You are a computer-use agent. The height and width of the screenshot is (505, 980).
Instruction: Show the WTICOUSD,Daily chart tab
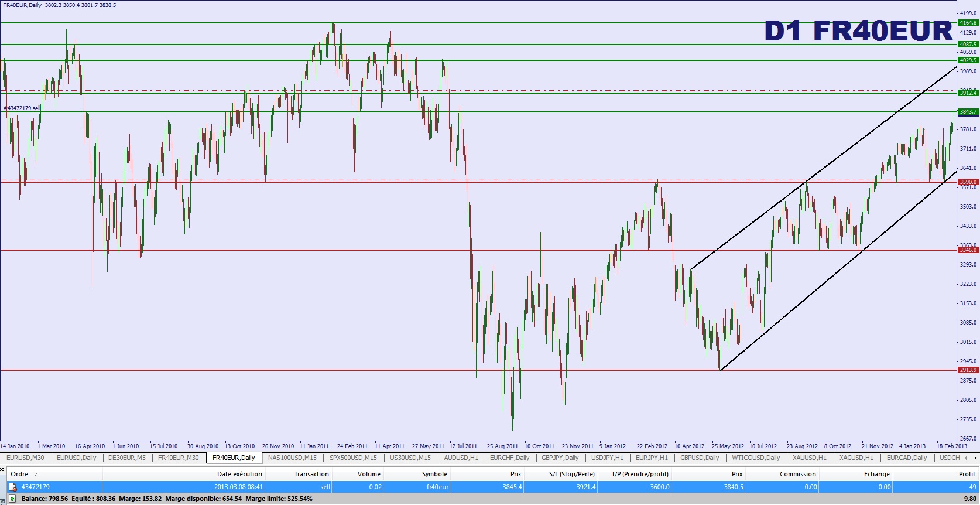(756, 458)
